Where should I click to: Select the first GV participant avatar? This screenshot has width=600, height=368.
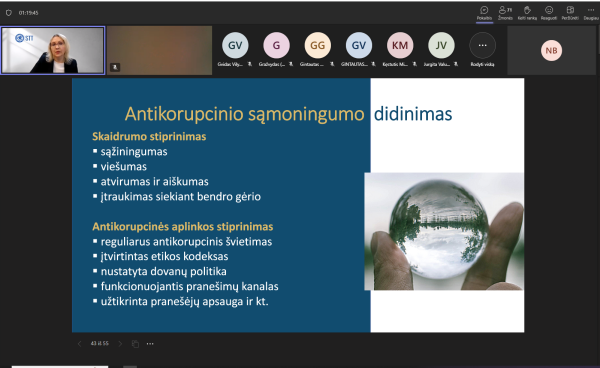coord(235,46)
